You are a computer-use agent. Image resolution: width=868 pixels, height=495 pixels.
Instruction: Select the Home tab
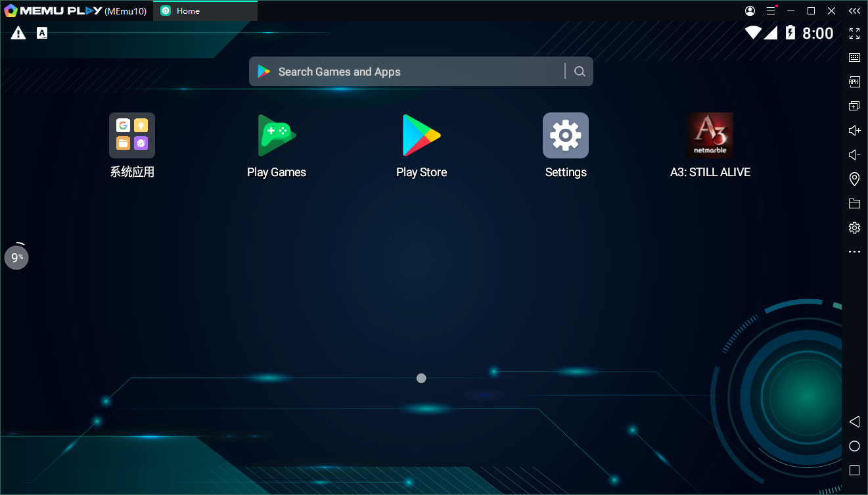point(205,11)
